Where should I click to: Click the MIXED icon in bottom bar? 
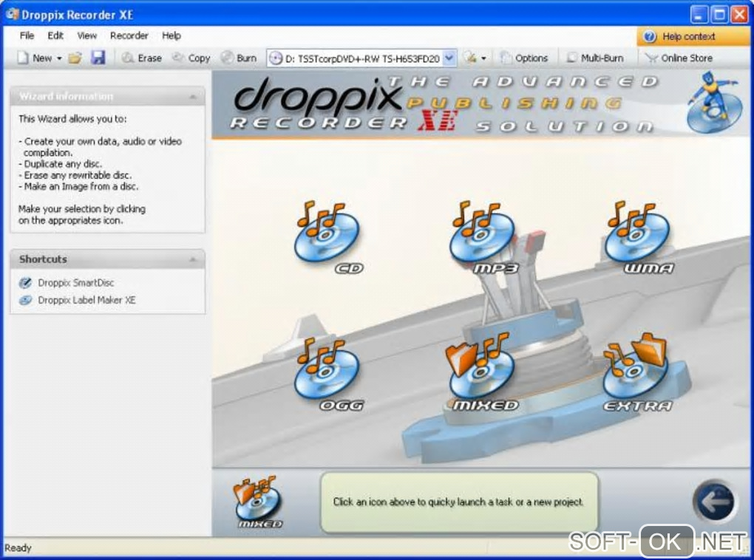coord(258,502)
